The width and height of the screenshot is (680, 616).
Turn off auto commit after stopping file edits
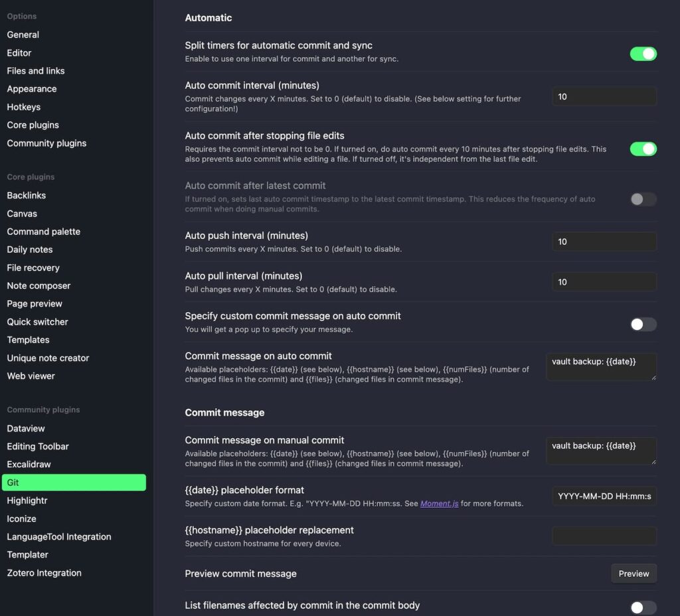tap(642, 149)
